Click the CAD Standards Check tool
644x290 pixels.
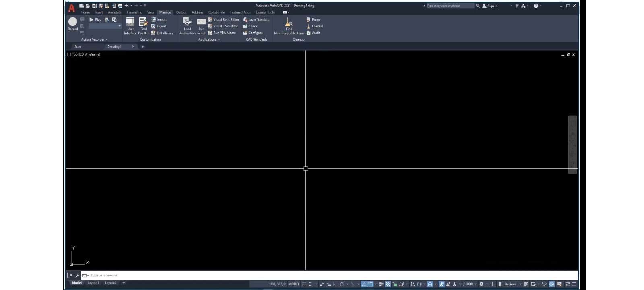click(250, 26)
